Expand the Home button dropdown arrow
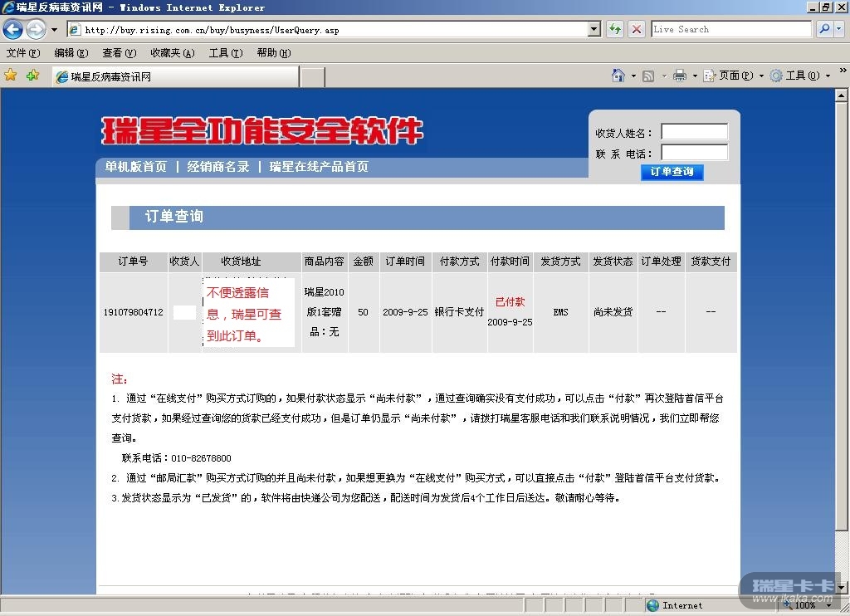Screen dimensions: 850x616 tap(633, 76)
